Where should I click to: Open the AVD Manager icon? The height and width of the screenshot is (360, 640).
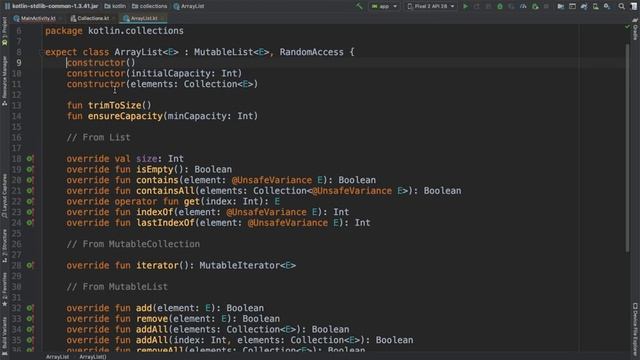596,6
